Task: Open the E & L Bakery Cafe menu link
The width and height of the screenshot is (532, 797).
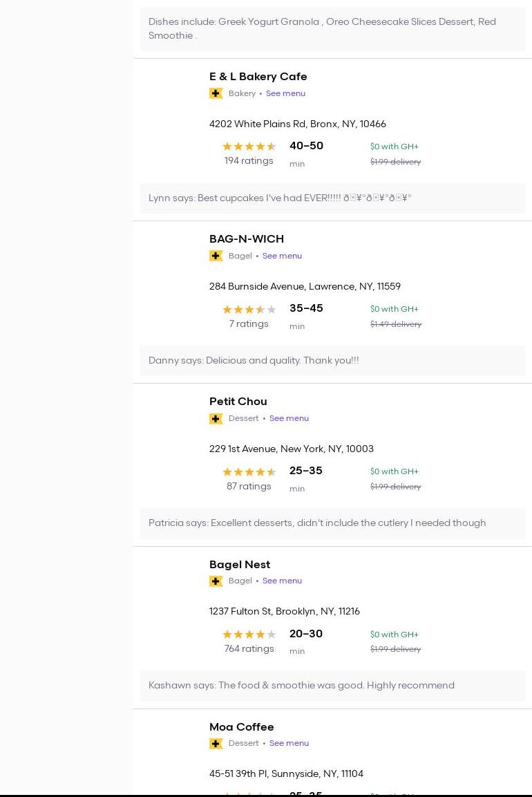Action: point(285,93)
